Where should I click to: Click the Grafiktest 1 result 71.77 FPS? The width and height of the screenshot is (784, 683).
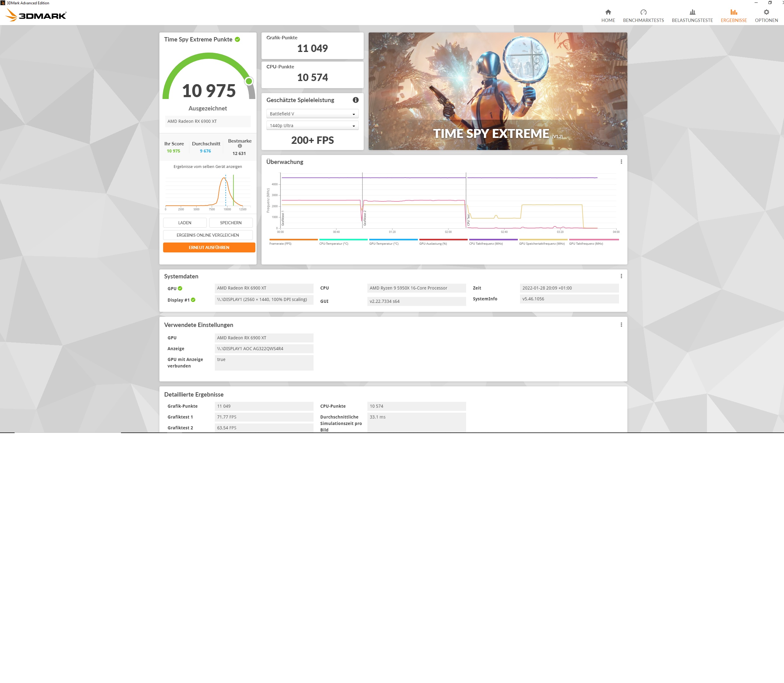pyautogui.click(x=264, y=417)
